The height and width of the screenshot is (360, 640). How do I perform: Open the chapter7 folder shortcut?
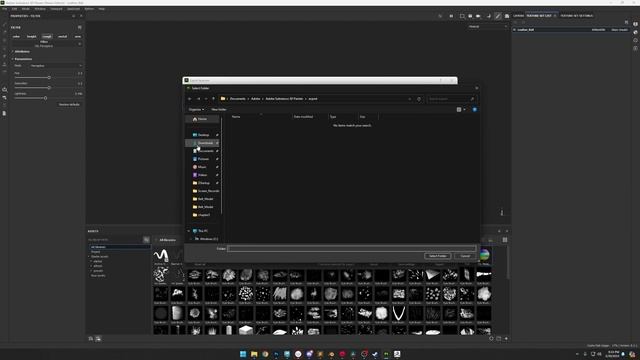[x=204, y=215]
